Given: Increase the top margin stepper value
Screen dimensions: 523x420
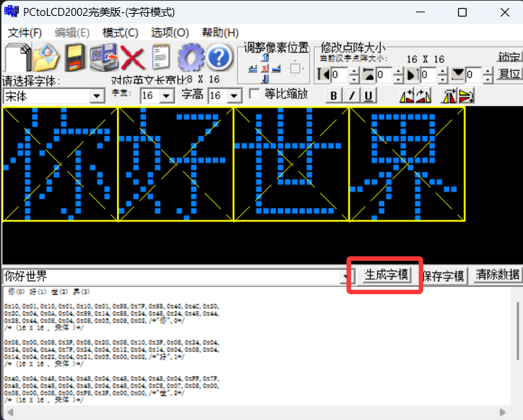Looking at the screenshot, I should point(398,70).
